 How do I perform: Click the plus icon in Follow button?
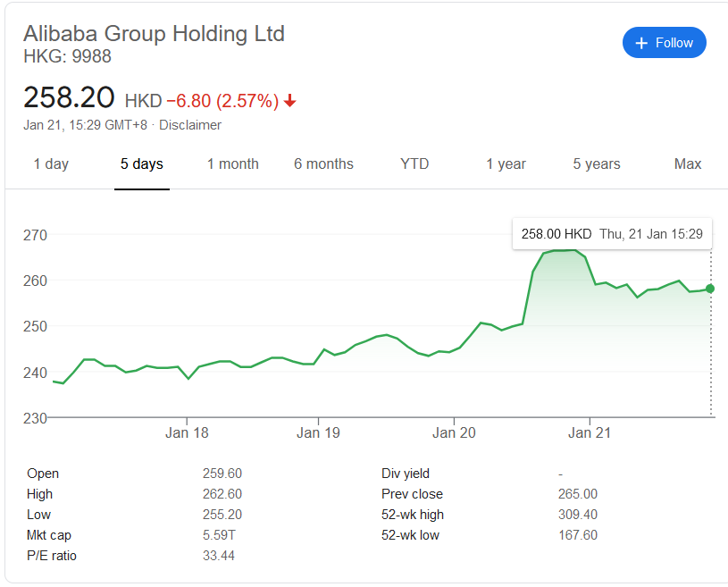coord(641,43)
